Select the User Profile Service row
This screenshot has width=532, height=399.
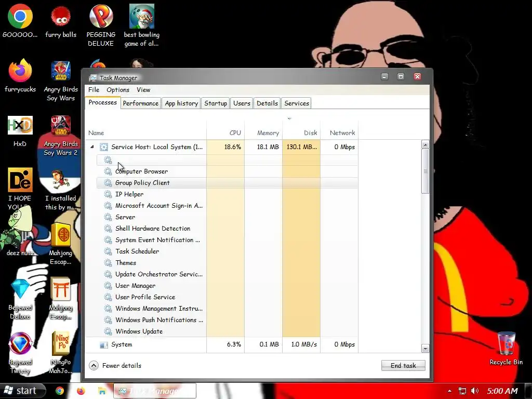coord(227,297)
